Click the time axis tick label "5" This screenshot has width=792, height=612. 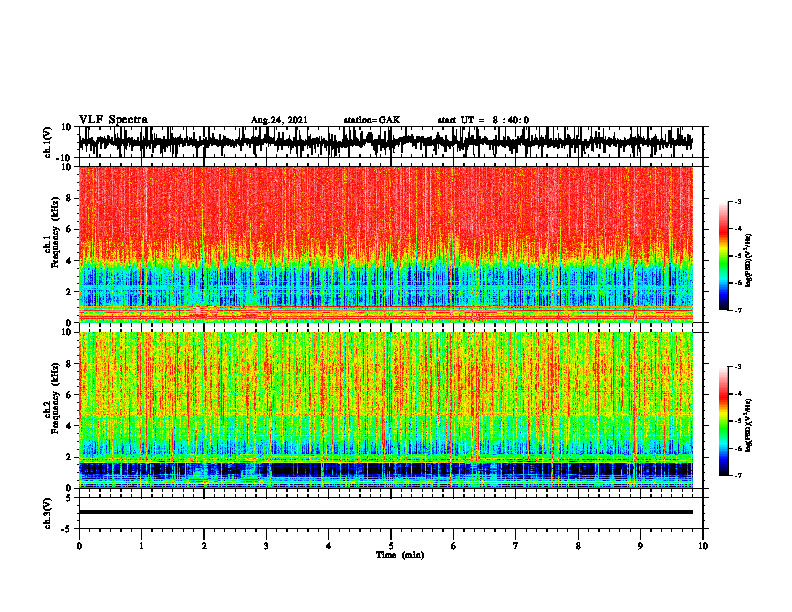[x=391, y=546]
